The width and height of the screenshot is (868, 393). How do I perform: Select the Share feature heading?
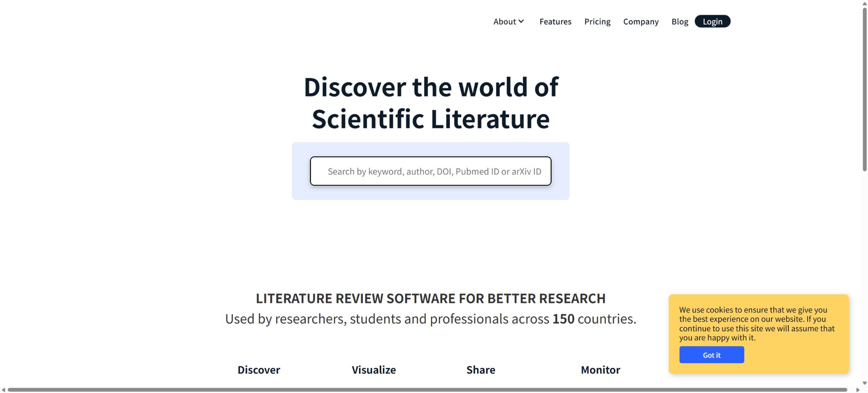click(481, 370)
